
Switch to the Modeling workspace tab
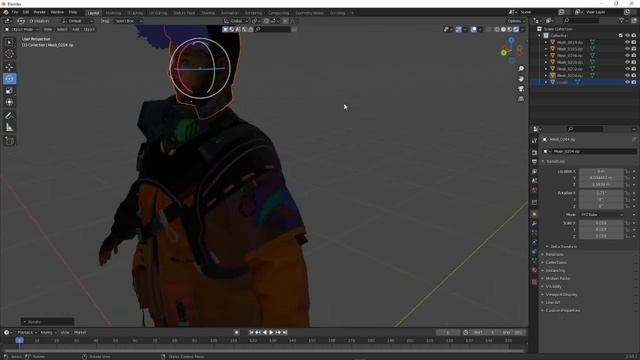pos(113,13)
